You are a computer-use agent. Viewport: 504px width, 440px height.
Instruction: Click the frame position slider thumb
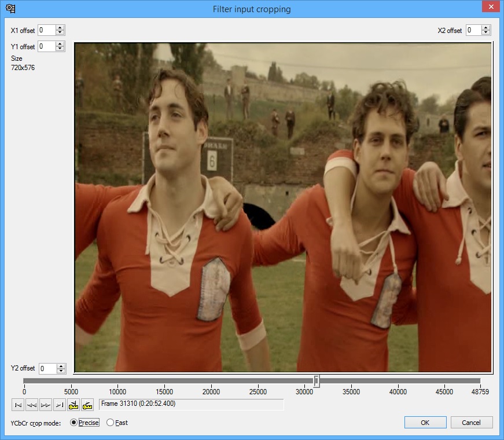pos(316,381)
